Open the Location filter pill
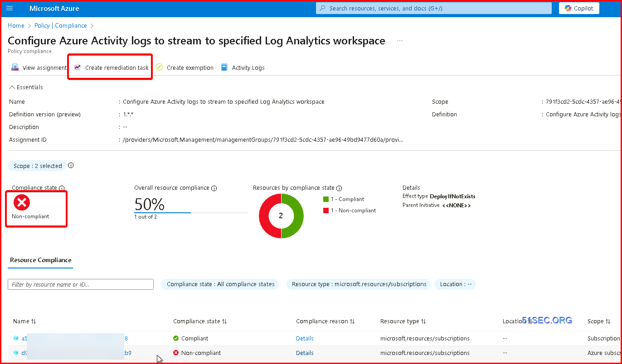 [456, 284]
